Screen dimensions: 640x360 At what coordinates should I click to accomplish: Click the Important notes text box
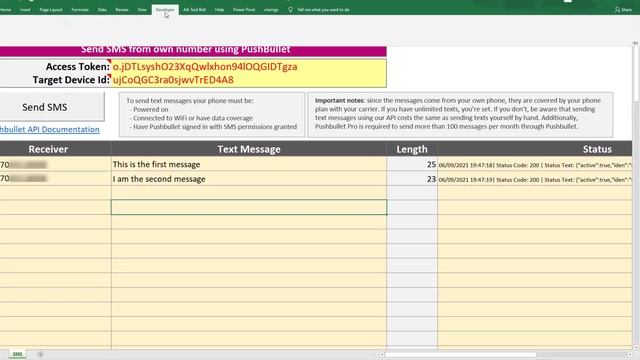(460, 114)
